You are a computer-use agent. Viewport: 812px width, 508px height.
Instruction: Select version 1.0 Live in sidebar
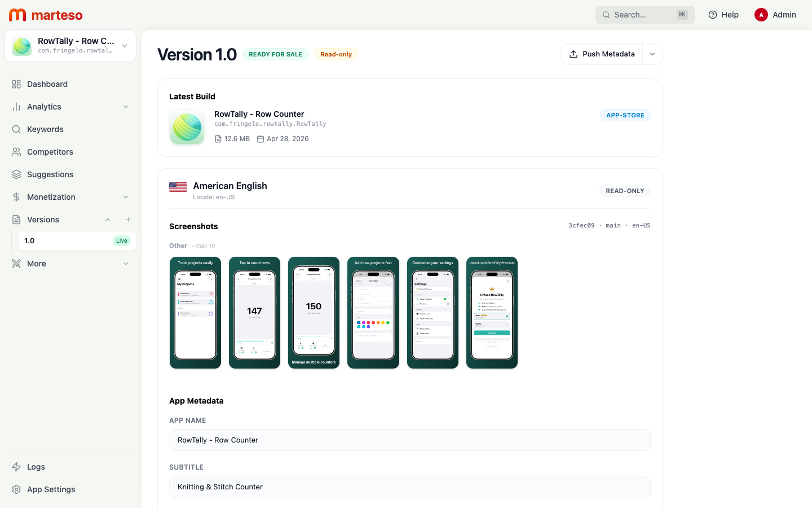pyautogui.click(x=77, y=241)
